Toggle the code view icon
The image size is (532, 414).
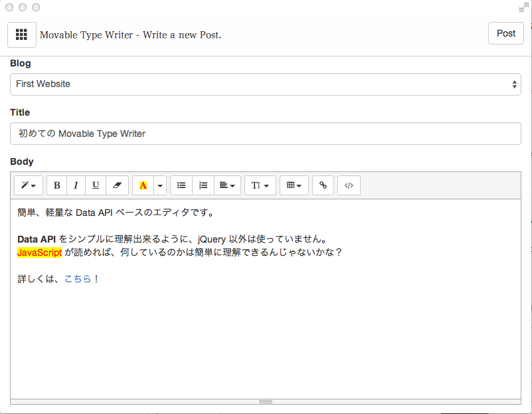click(349, 185)
